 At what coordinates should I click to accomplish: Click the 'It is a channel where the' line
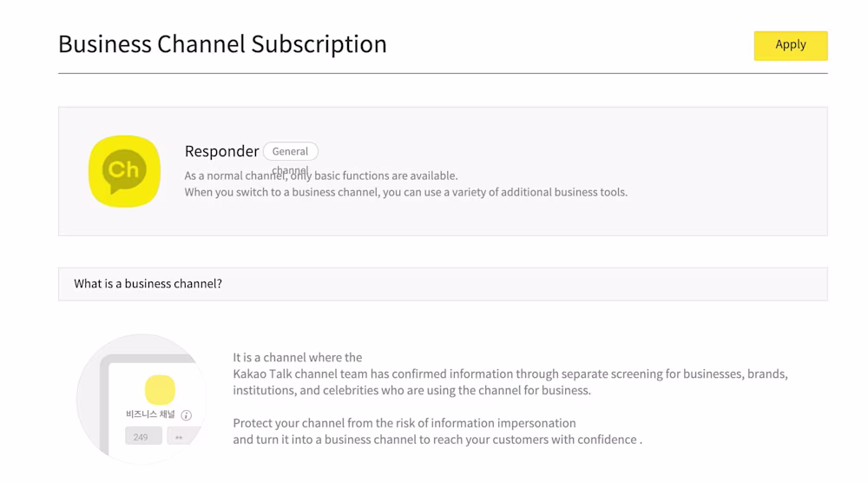(x=298, y=357)
